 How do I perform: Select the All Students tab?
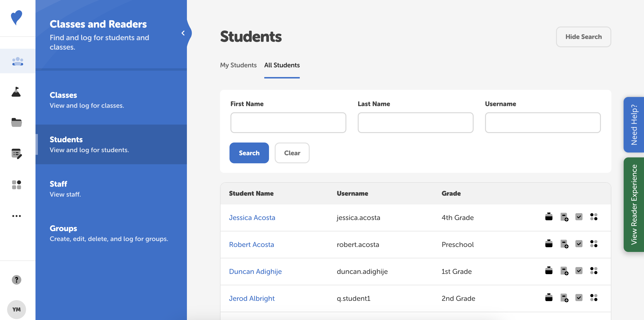tap(282, 65)
